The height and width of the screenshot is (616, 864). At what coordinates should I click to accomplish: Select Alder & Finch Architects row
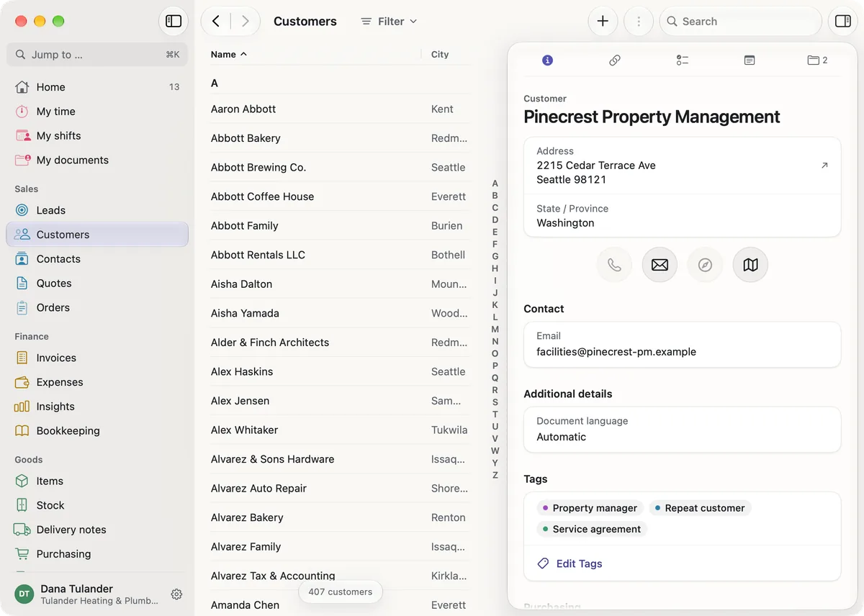pyautogui.click(x=340, y=343)
